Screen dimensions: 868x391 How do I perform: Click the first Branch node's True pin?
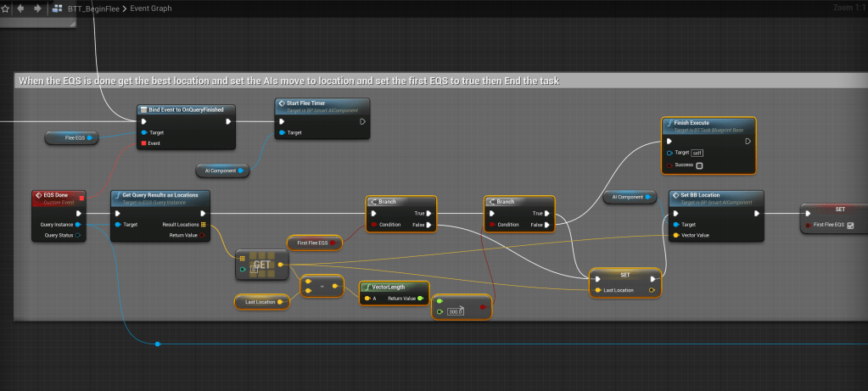(x=428, y=214)
